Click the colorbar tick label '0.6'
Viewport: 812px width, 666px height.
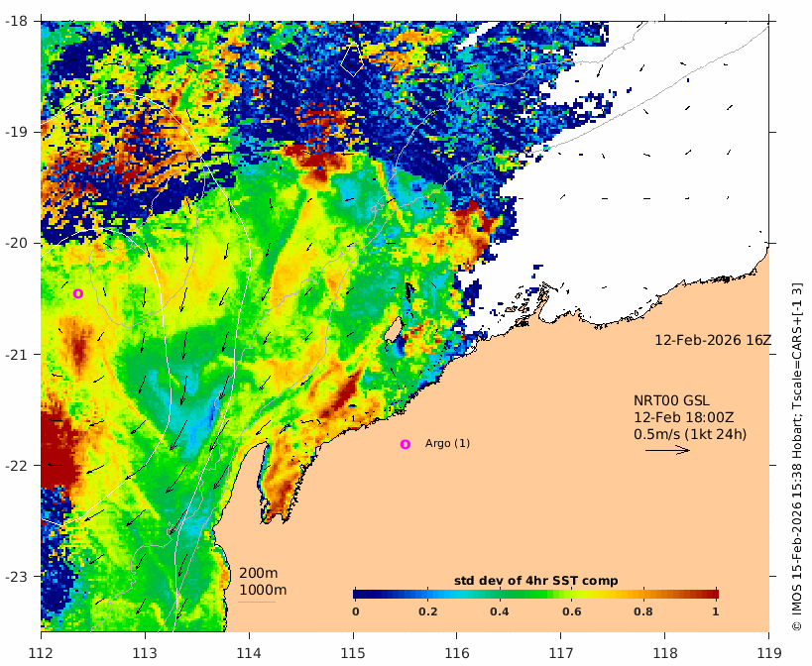(572, 611)
